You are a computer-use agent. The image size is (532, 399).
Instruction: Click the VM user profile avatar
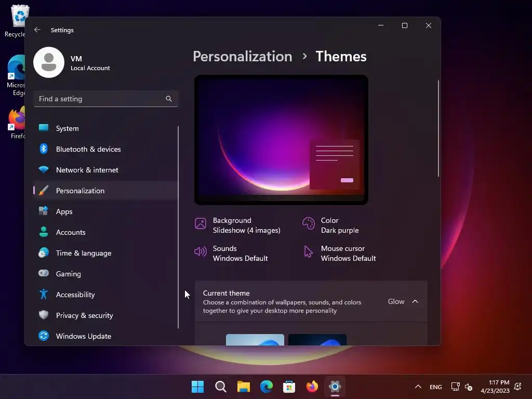(x=49, y=62)
